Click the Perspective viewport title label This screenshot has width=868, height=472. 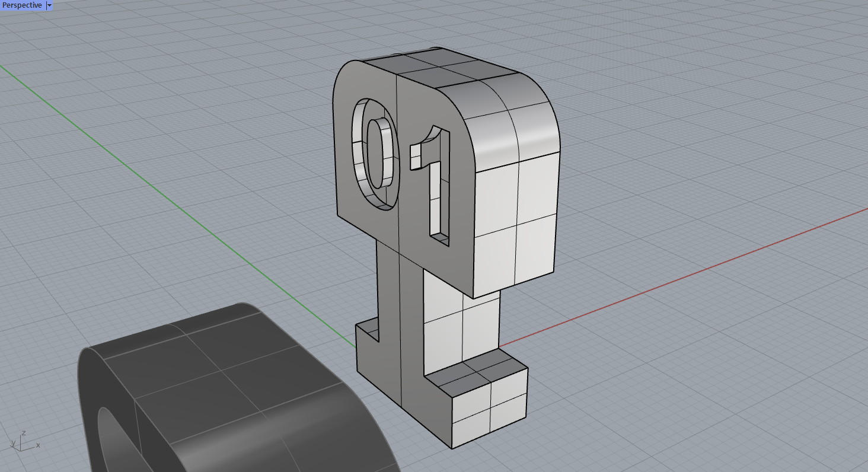[22, 5]
